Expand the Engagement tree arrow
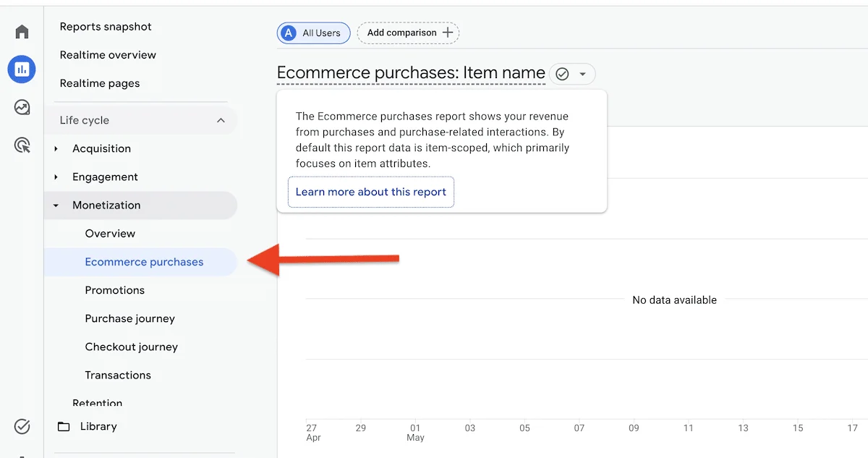Viewport: 868px width, 458px height. [56, 177]
